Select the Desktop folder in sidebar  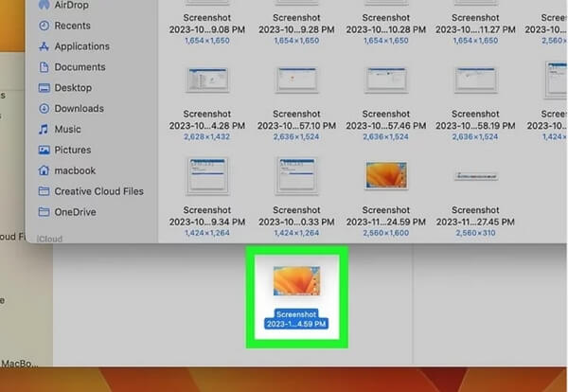[73, 88]
